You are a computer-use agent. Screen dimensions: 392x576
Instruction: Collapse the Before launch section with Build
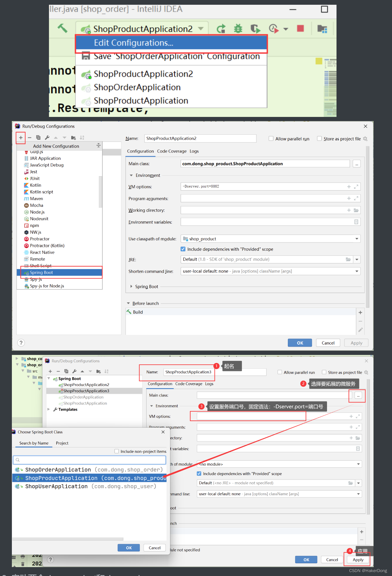click(128, 303)
